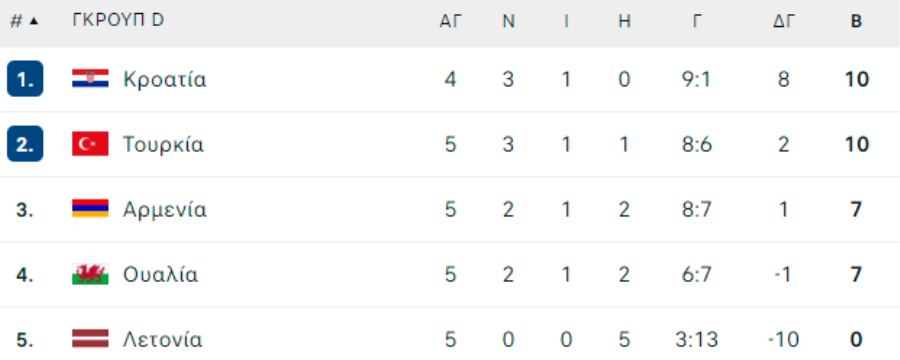This screenshot has height=360, width=900.
Task: Open the Κροατία team link
Action: [164, 79]
